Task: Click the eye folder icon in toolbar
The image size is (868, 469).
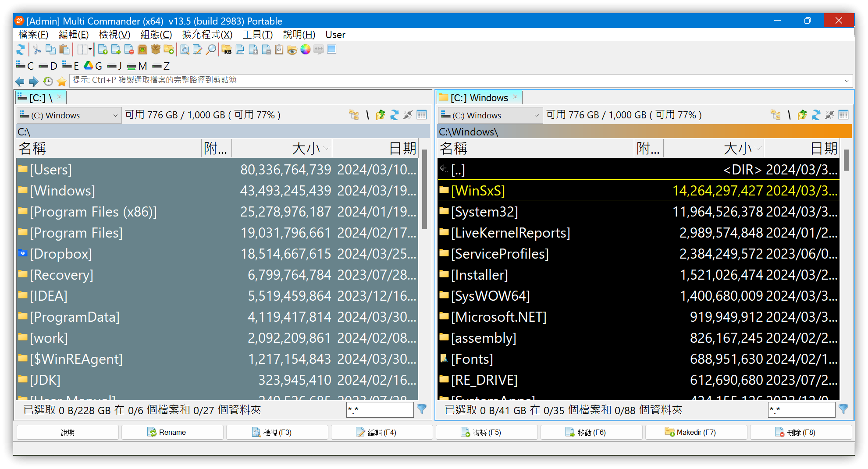Action: click(292, 50)
